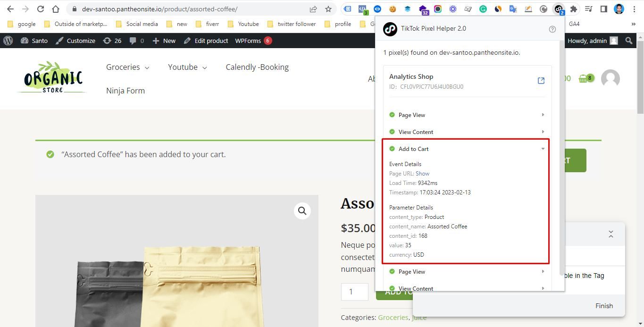The height and width of the screenshot is (327, 644).
Task: Click the TikTok Pixel Helper extension icon
Action: pos(559,9)
